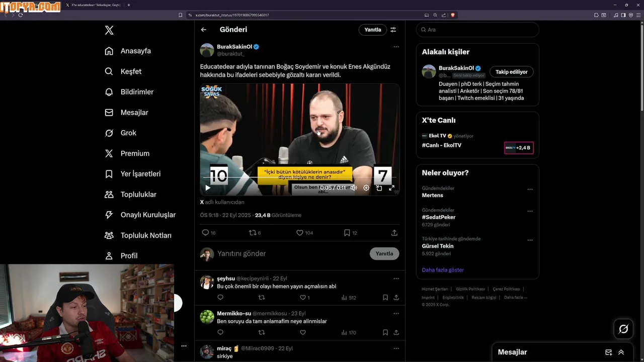Open a new browser tab

(129, 5)
